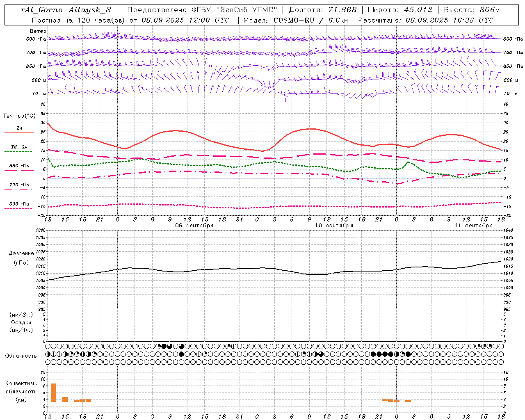This screenshot has height=420, width=525.
Task: Click the station title rAl_Gorno-Altaysk_S
Action: 66,10
